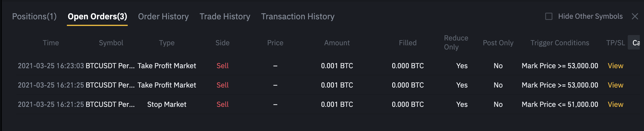The height and width of the screenshot is (131, 644).
Task: Open the Transaction History tab
Action: [x=298, y=16]
